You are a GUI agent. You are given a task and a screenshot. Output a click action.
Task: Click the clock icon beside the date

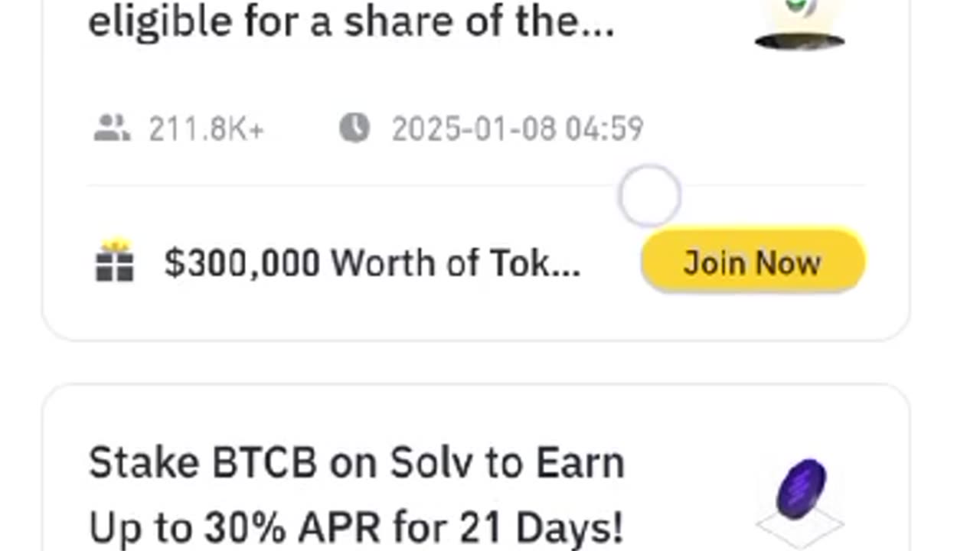354,128
